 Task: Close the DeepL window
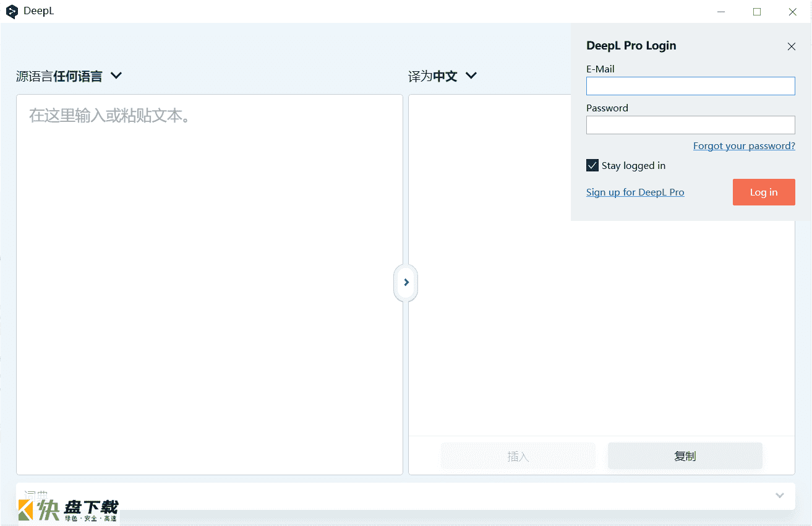[793, 12]
